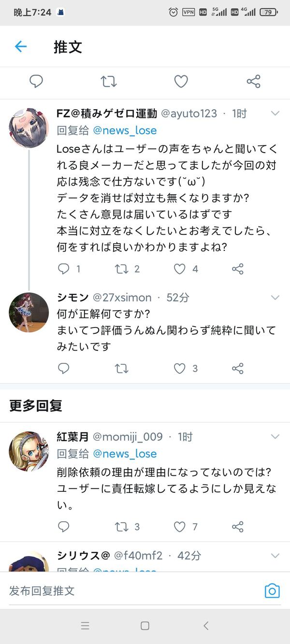Open the @news_lose mention in FZ's reply
290x644 pixels.
click(x=125, y=130)
